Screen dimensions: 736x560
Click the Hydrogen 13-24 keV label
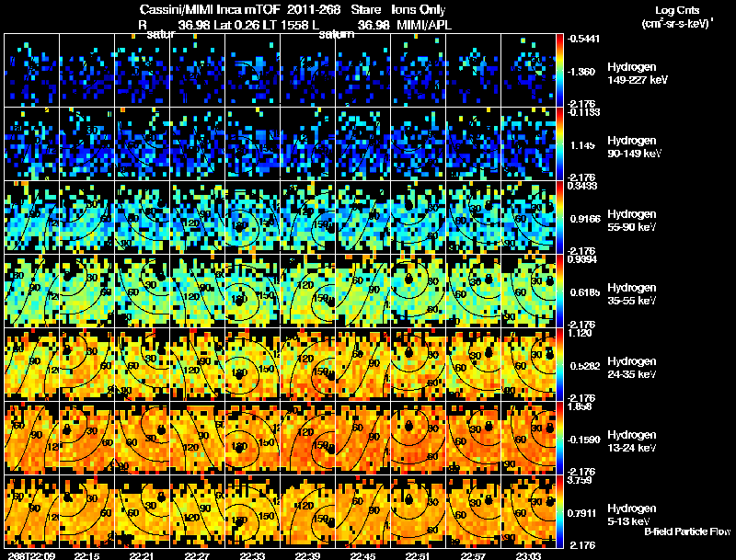[x=632, y=441]
